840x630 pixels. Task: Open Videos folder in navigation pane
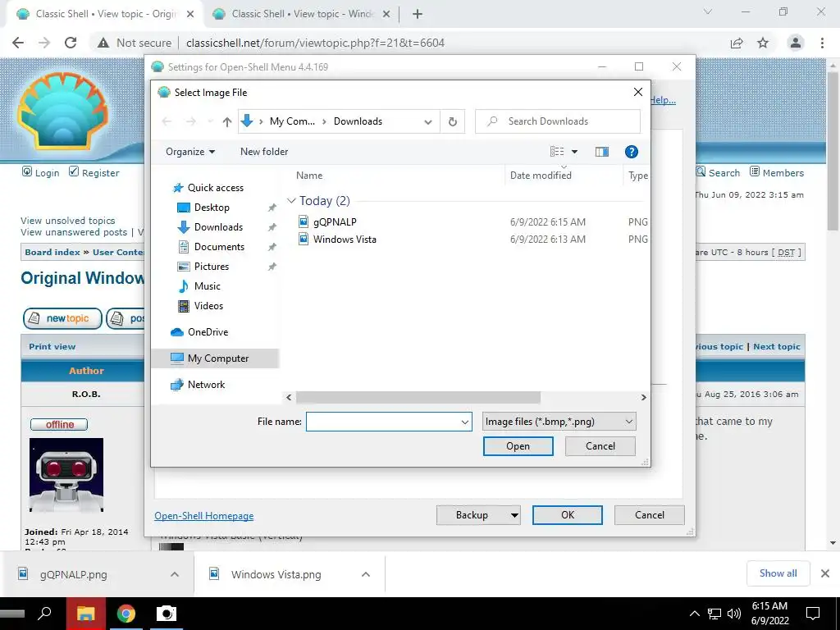tap(208, 306)
